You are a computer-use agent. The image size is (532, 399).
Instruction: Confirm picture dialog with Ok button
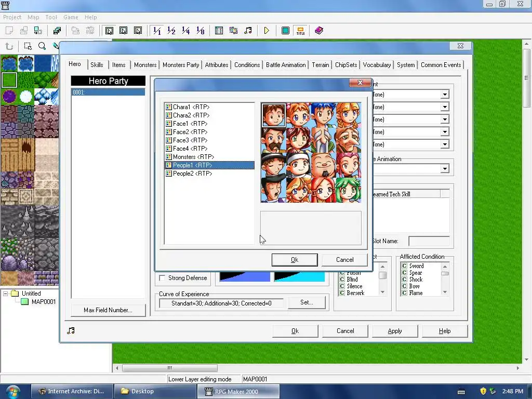[x=295, y=260]
